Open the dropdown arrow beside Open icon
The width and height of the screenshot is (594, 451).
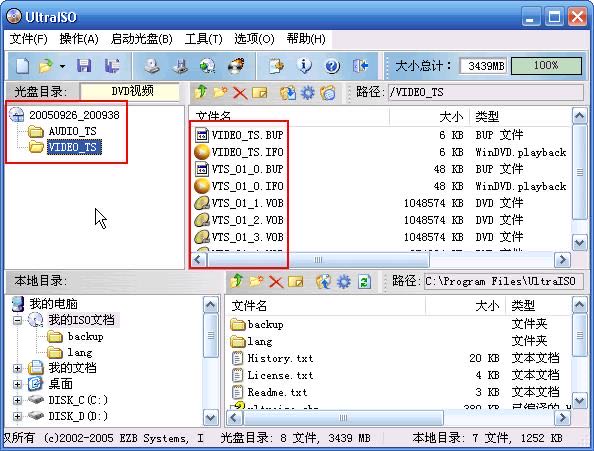62,67
